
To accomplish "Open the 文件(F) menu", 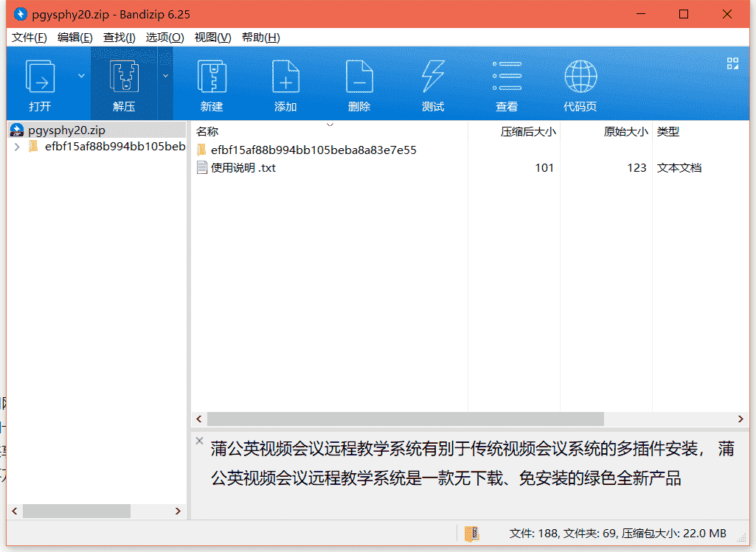I will [x=29, y=38].
